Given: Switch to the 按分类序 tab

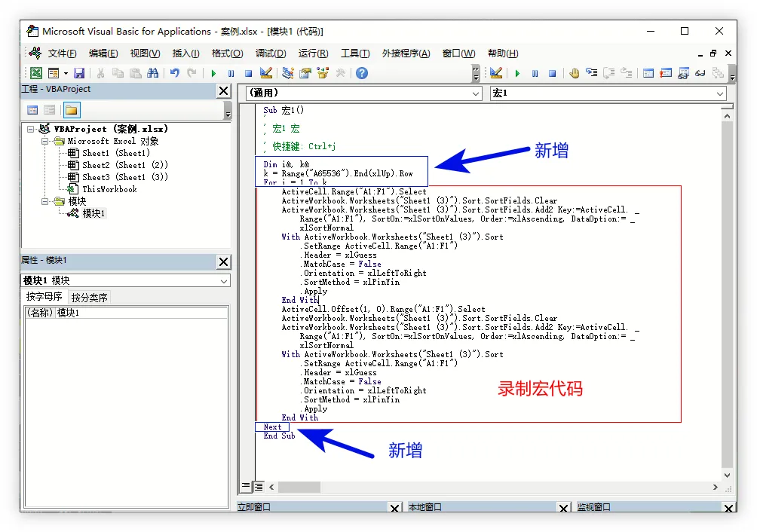Looking at the screenshot, I should point(89,298).
